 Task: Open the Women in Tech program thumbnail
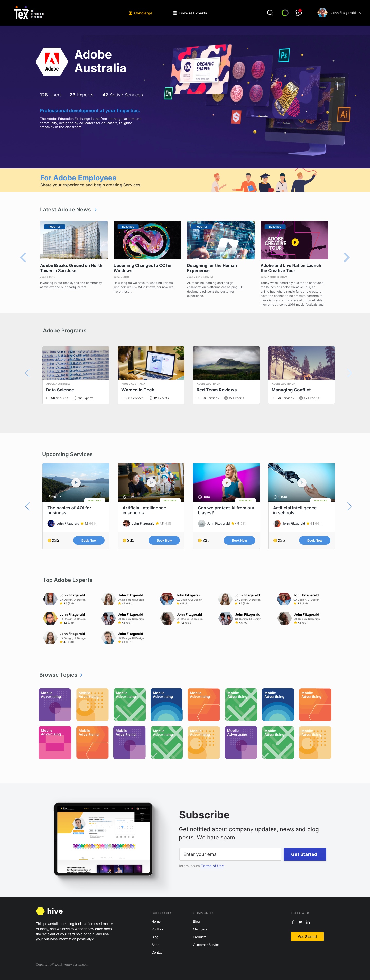click(151, 363)
